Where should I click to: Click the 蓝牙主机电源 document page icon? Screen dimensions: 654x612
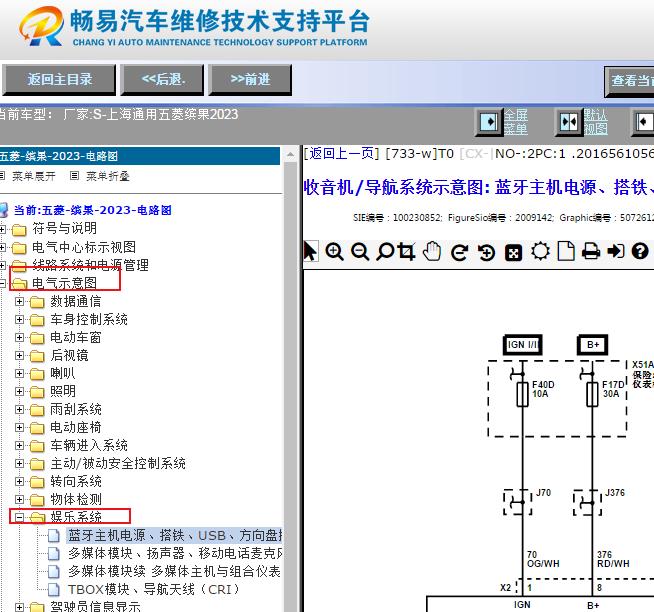point(53,536)
